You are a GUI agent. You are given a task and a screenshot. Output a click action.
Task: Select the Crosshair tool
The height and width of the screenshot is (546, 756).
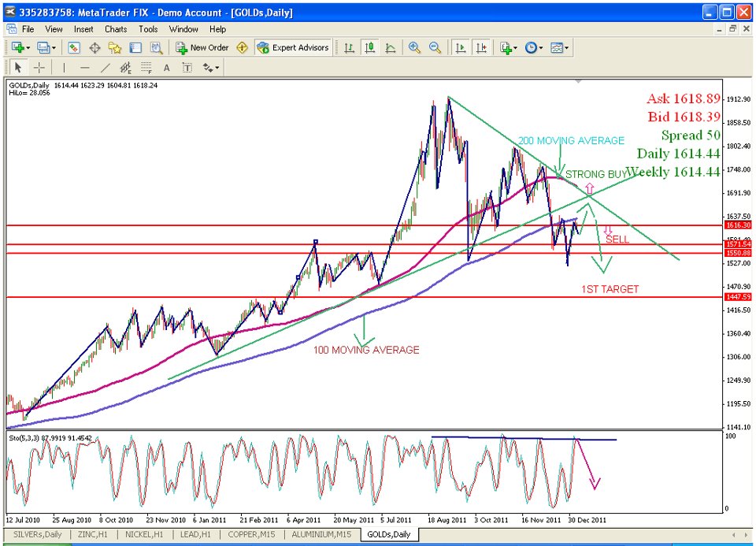click(x=39, y=68)
